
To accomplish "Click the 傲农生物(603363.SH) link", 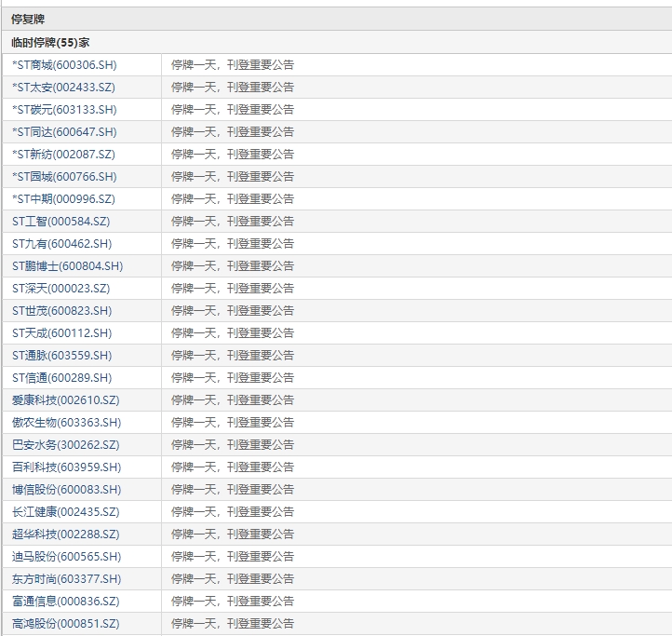I will click(66, 423).
